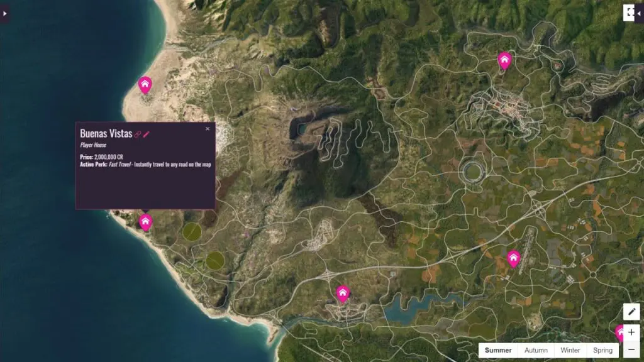Viewport: 644px width, 362px height.
Task: Switch the map to Autumn
Action: coord(536,350)
